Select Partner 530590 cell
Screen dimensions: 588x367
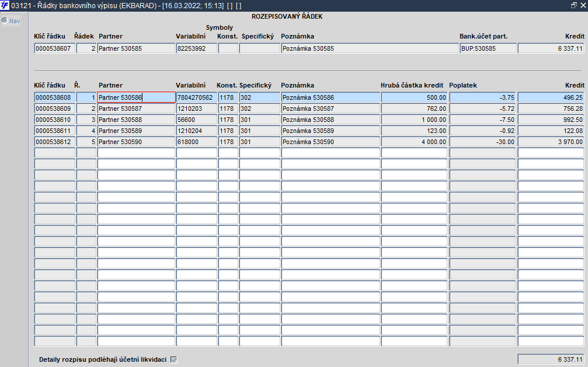[136, 142]
